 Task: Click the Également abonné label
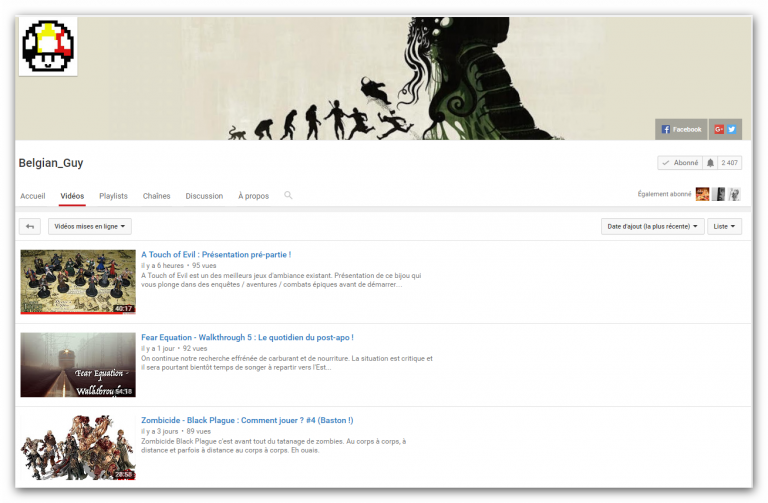tap(664, 194)
